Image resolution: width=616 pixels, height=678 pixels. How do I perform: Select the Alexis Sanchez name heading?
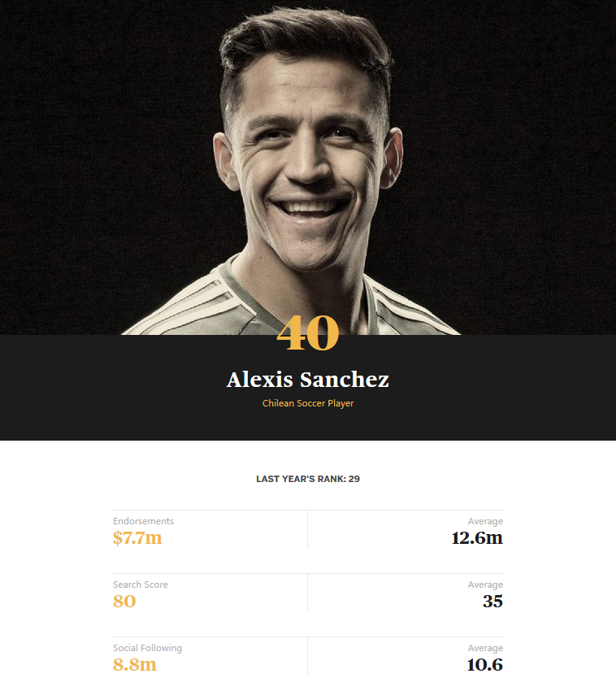click(308, 380)
